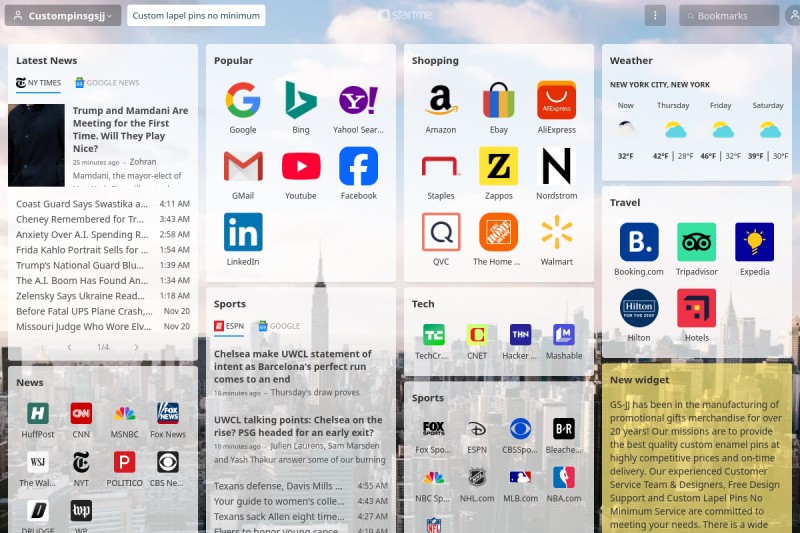Screen dimensions: 800x533
Task: Switch to the Google News tab
Action: 107,83
